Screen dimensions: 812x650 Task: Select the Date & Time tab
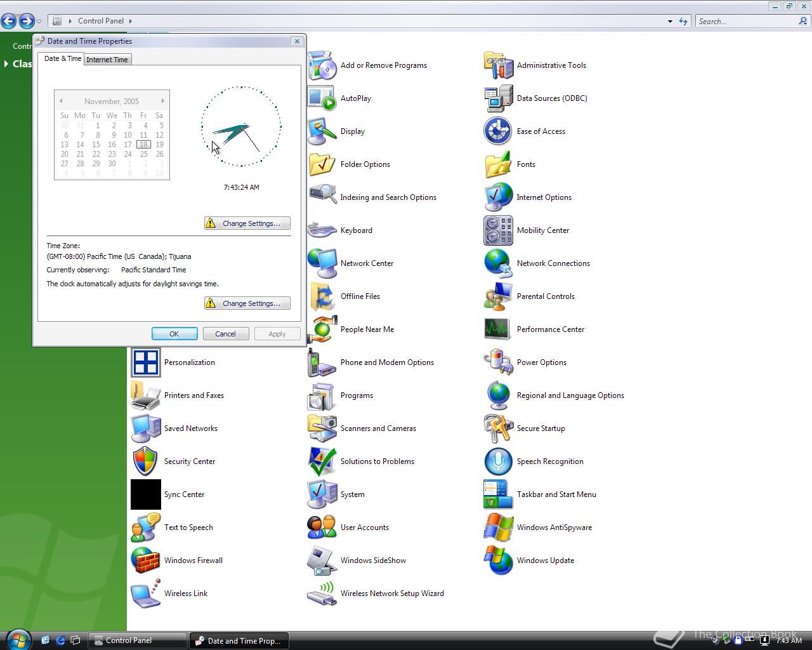click(62, 58)
